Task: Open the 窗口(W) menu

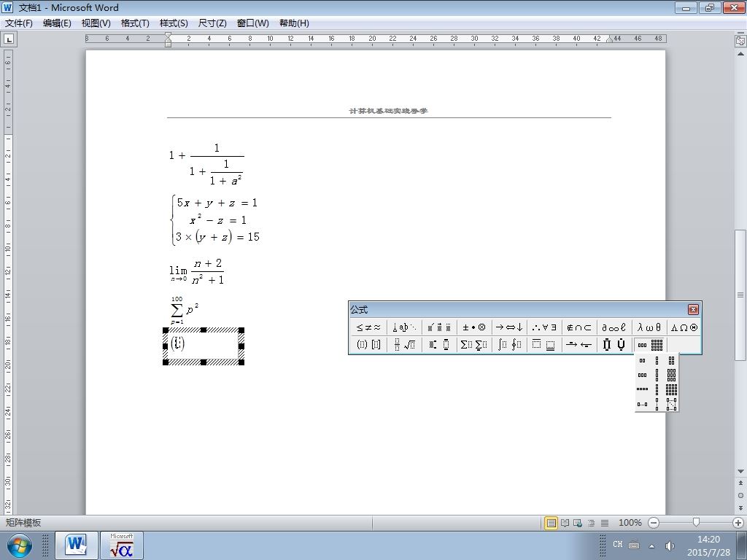Action: point(252,23)
